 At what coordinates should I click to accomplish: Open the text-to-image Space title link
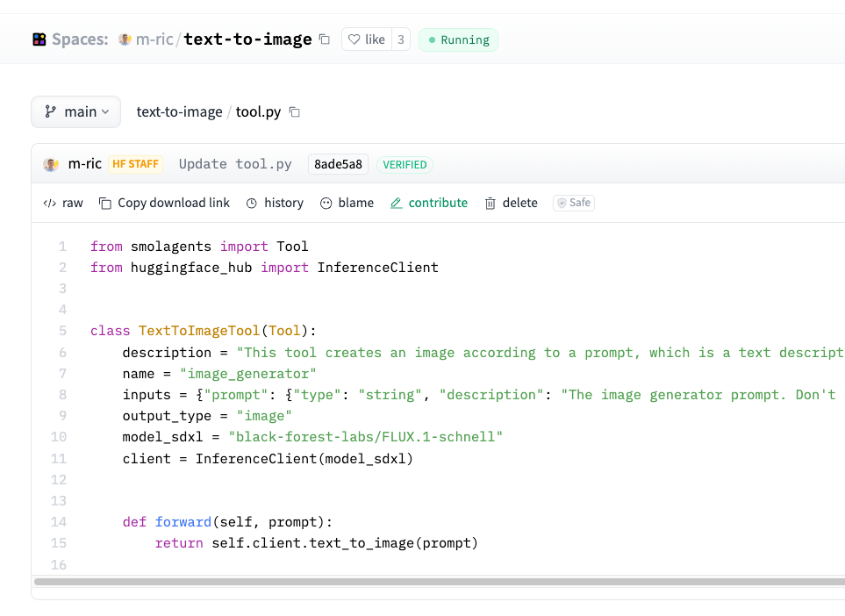point(248,39)
